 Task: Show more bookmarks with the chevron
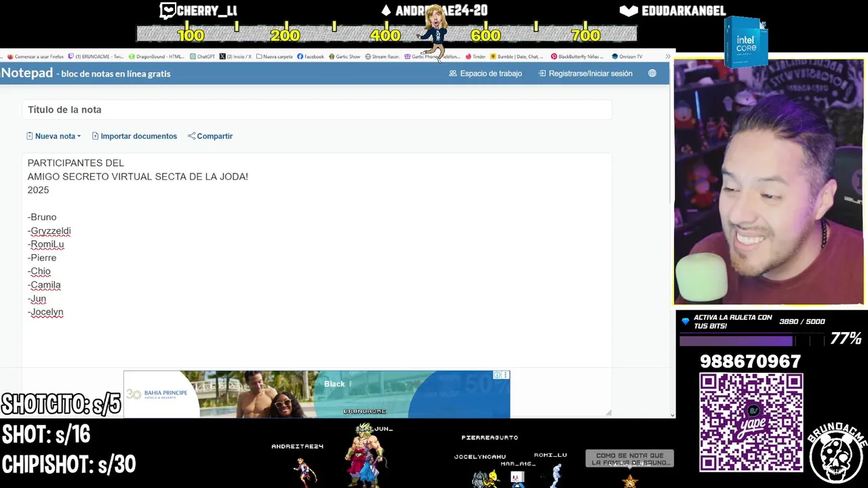point(668,57)
